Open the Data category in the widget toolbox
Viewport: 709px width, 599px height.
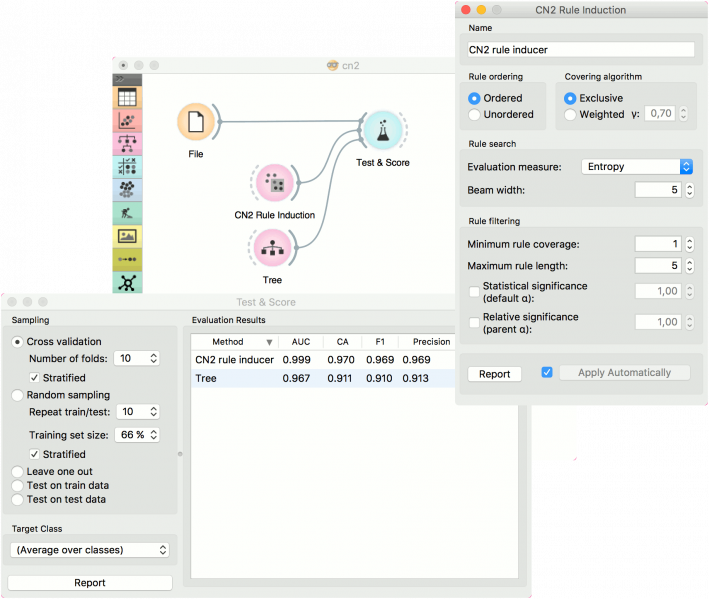[x=127, y=97]
